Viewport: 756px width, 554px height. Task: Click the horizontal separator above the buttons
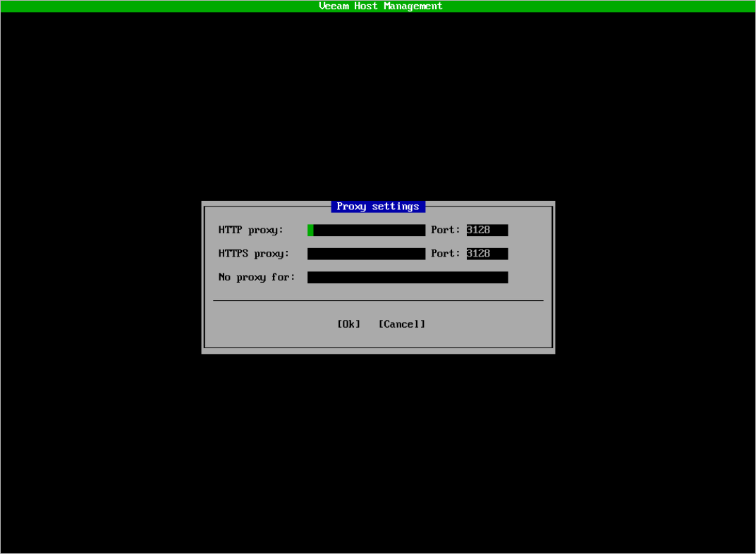[x=378, y=301]
